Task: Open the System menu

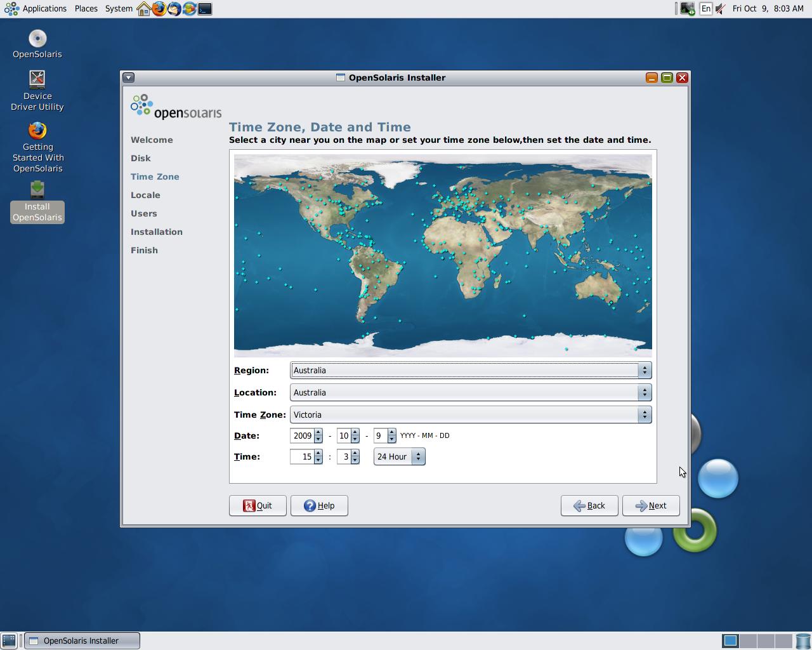Action: click(x=119, y=9)
